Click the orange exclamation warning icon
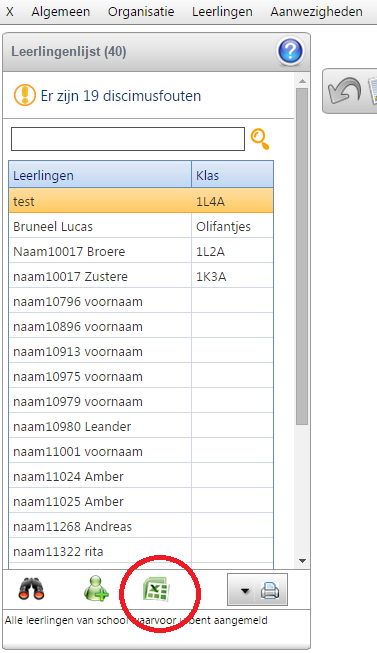The width and height of the screenshot is (377, 653). (x=25, y=95)
